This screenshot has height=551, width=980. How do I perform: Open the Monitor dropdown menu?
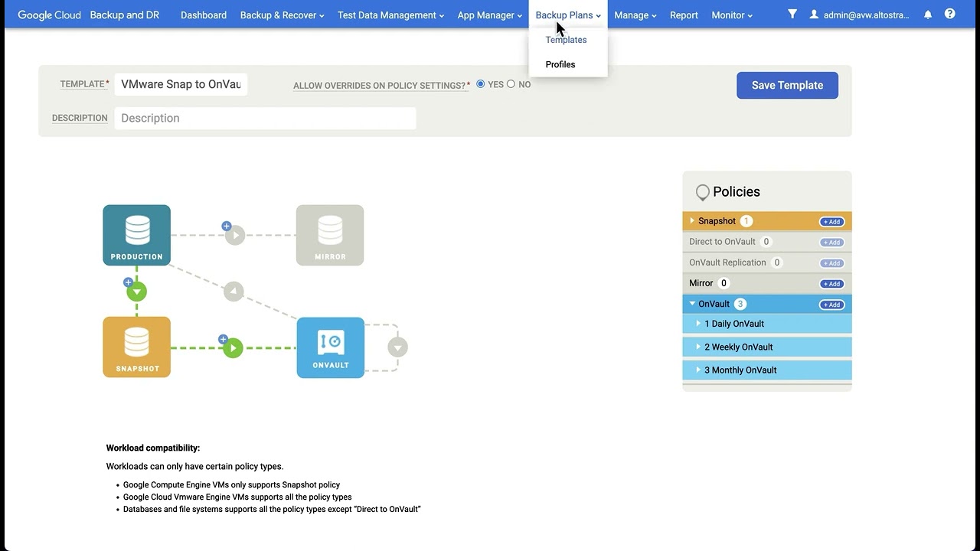[x=732, y=15]
